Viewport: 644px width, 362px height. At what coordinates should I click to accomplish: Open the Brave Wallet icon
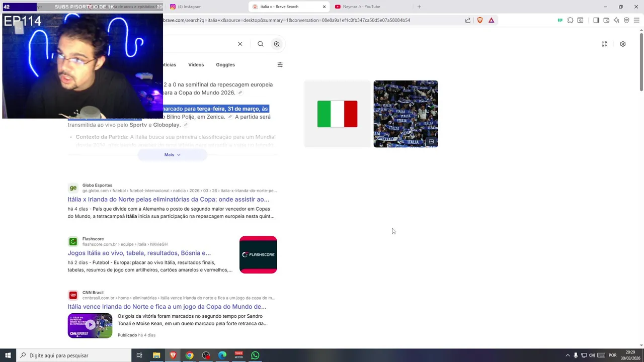pyautogui.click(x=606, y=20)
